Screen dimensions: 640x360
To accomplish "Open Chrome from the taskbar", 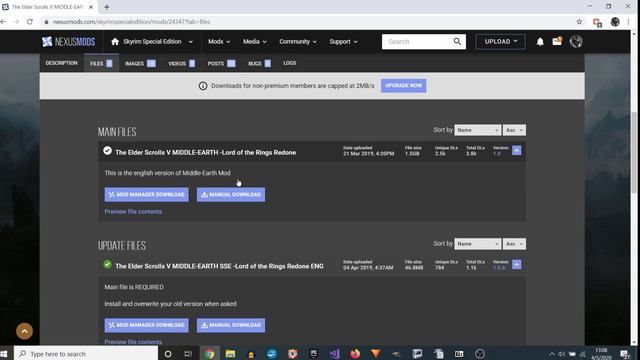I will pyautogui.click(x=209, y=353).
